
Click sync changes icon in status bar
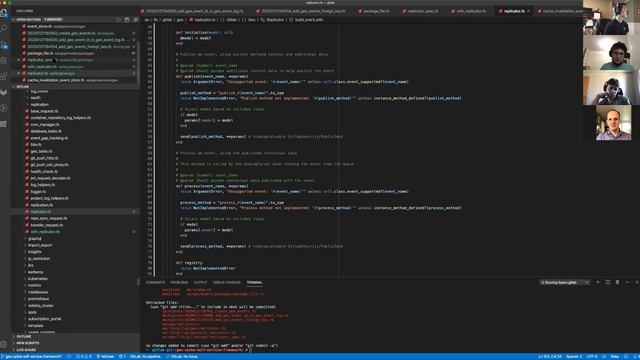(69, 356)
